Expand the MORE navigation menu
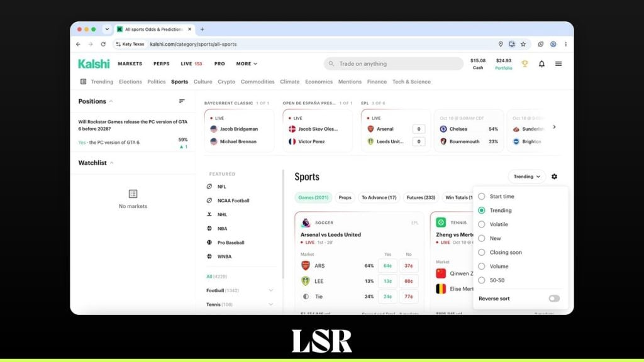 click(x=247, y=63)
